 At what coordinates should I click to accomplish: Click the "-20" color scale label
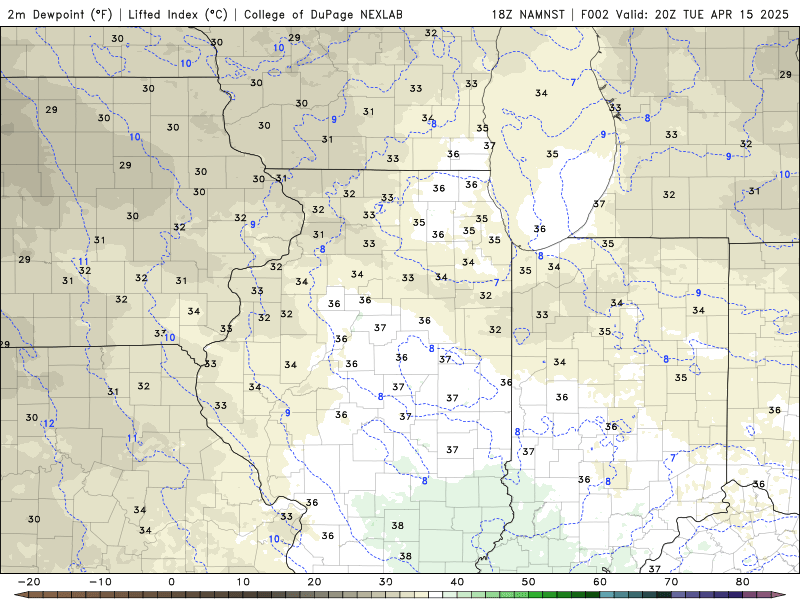click(x=29, y=582)
